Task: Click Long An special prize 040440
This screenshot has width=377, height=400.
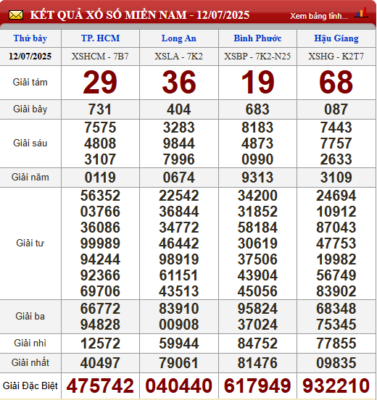Action: click(179, 386)
